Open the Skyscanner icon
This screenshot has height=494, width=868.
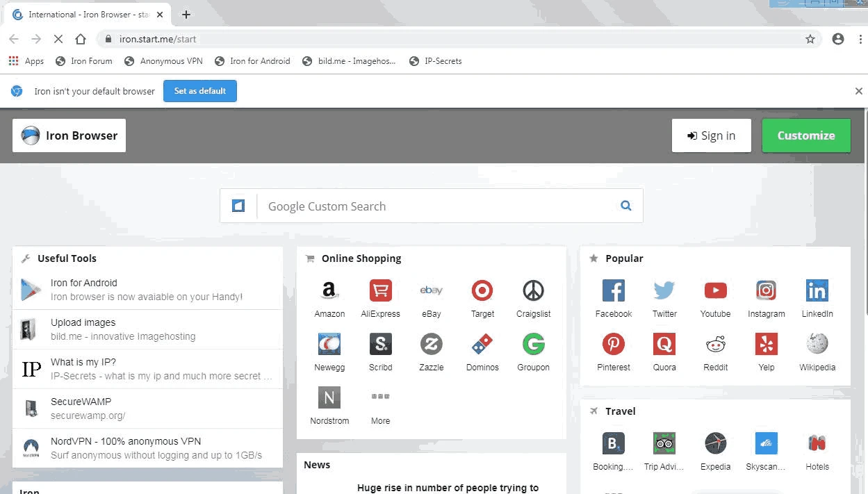pos(766,443)
